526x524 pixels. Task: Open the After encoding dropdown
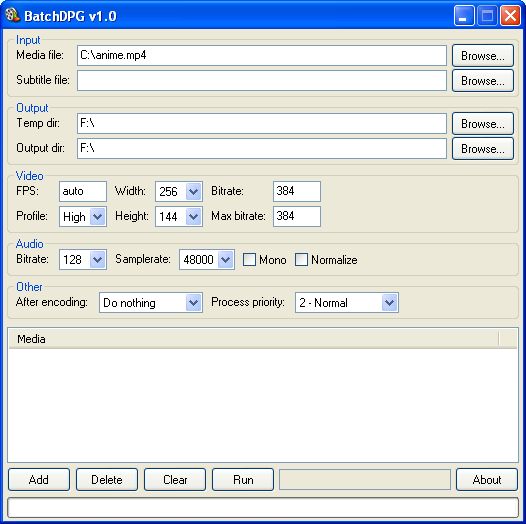[193, 303]
